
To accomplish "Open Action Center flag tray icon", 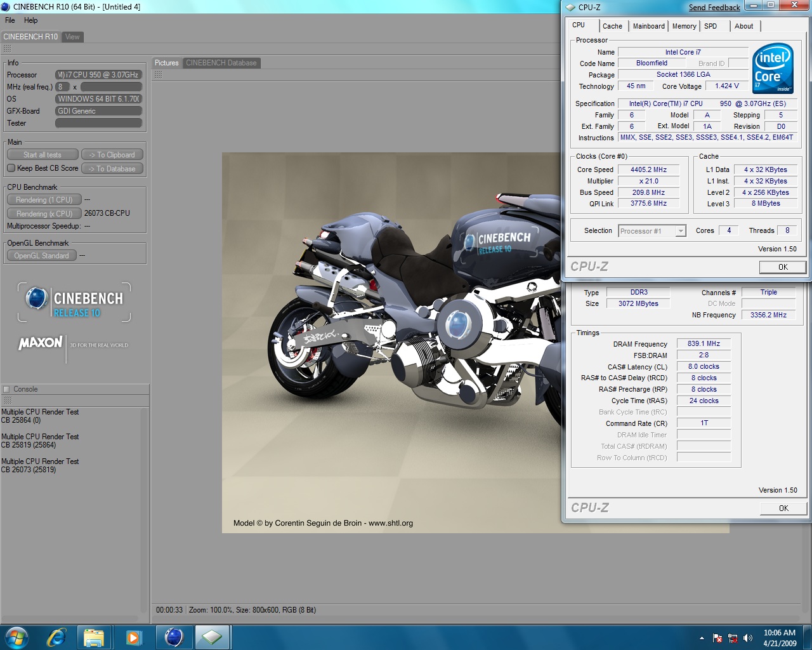I will [x=717, y=638].
